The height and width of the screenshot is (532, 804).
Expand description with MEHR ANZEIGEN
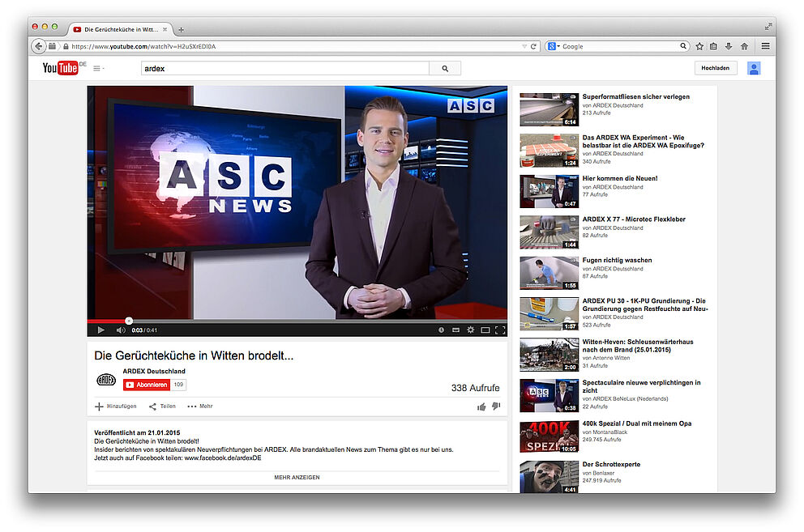tap(297, 478)
